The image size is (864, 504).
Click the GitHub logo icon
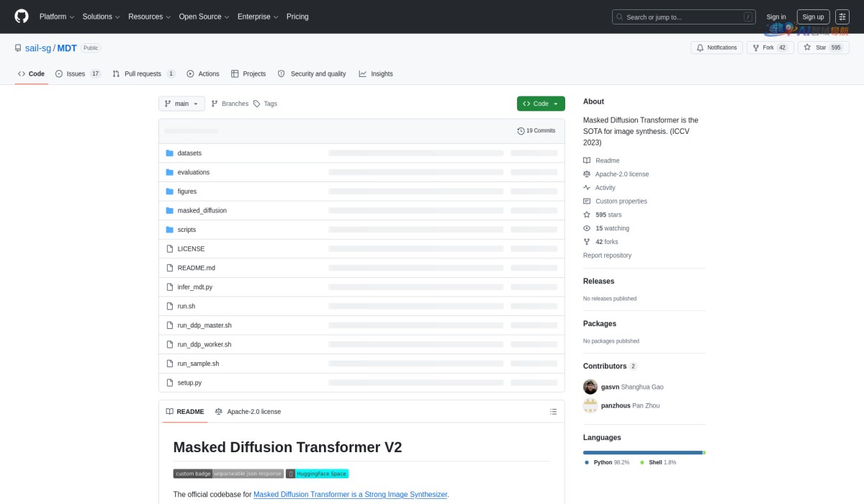tap(22, 17)
